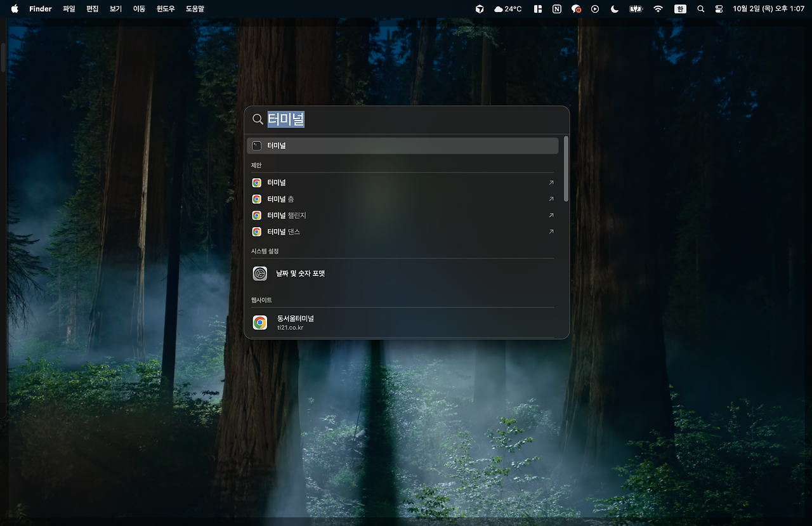Click the circled play icon in menu bar
Image resolution: width=812 pixels, height=526 pixels.
(595, 9)
